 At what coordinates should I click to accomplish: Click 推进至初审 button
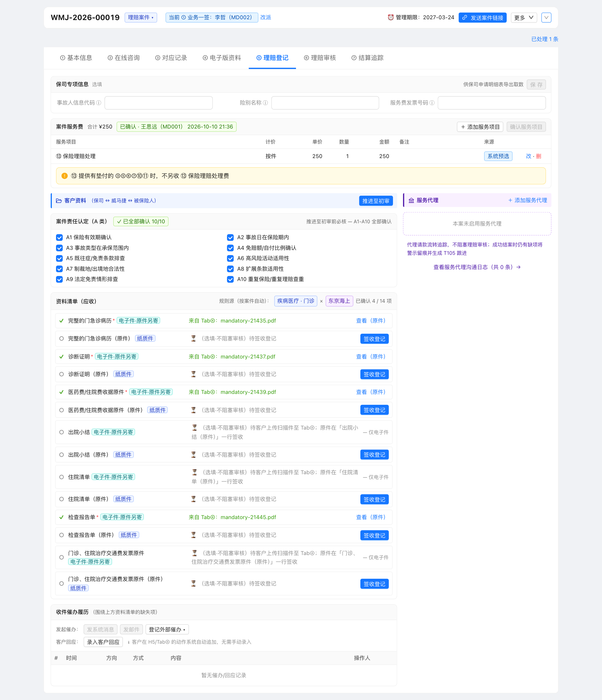(x=376, y=201)
